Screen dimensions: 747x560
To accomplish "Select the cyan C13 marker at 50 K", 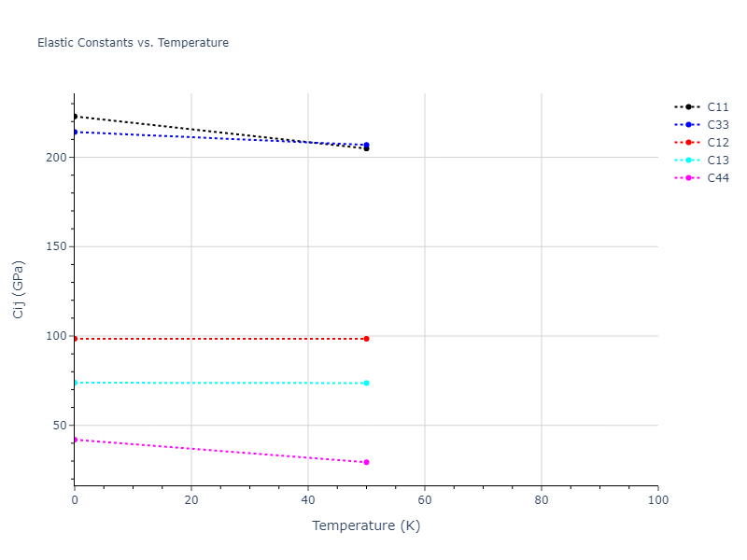I will click(366, 383).
